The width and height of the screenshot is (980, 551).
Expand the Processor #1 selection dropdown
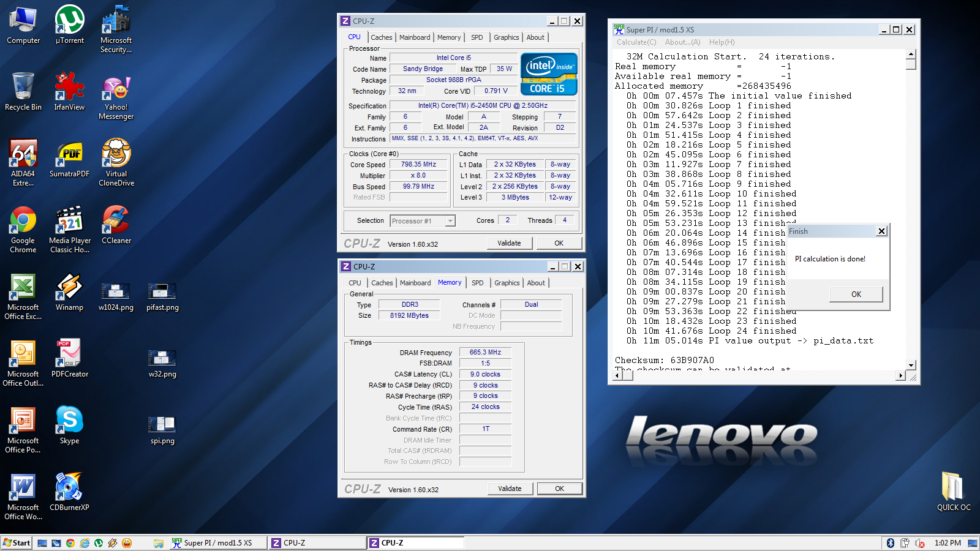point(450,221)
